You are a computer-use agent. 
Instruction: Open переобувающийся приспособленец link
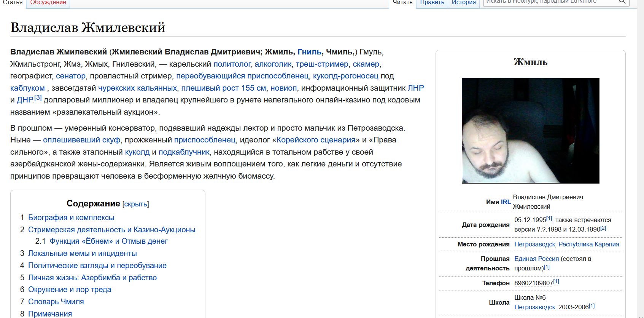242,76
